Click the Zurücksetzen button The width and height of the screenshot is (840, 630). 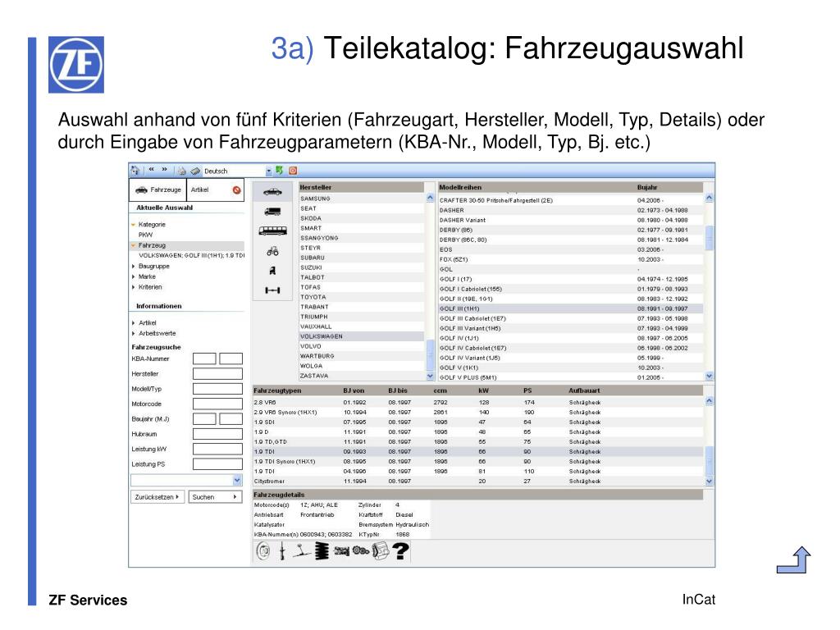157,497
